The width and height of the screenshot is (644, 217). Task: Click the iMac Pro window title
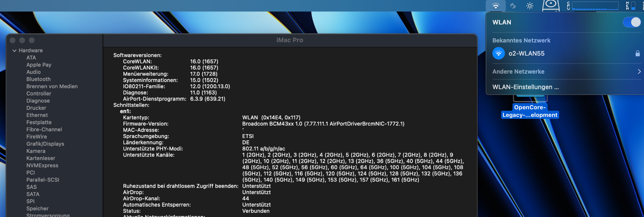pos(290,40)
